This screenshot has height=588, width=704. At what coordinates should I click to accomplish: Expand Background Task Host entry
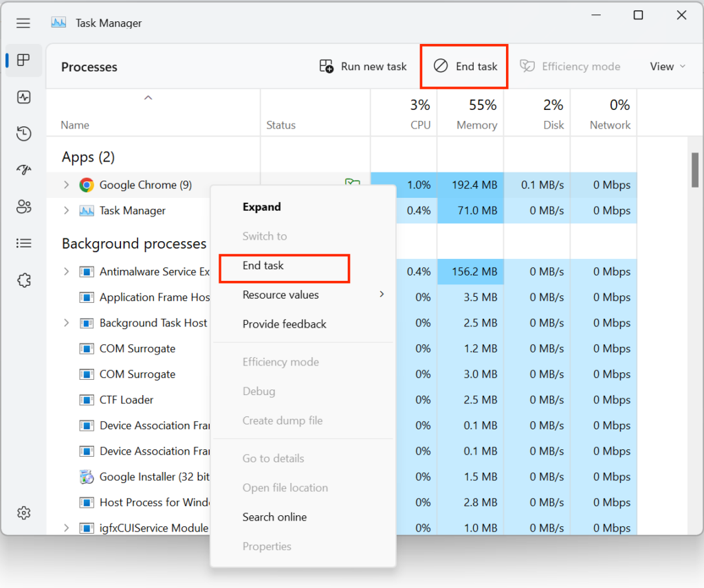click(x=67, y=323)
